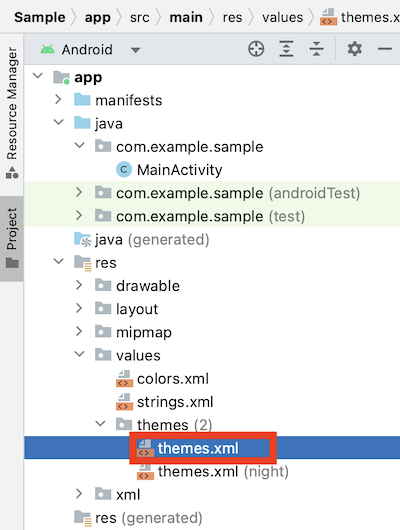The height and width of the screenshot is (530, 400).
Task: Hide the project panel with minus icon
Action: pos(384,49)
